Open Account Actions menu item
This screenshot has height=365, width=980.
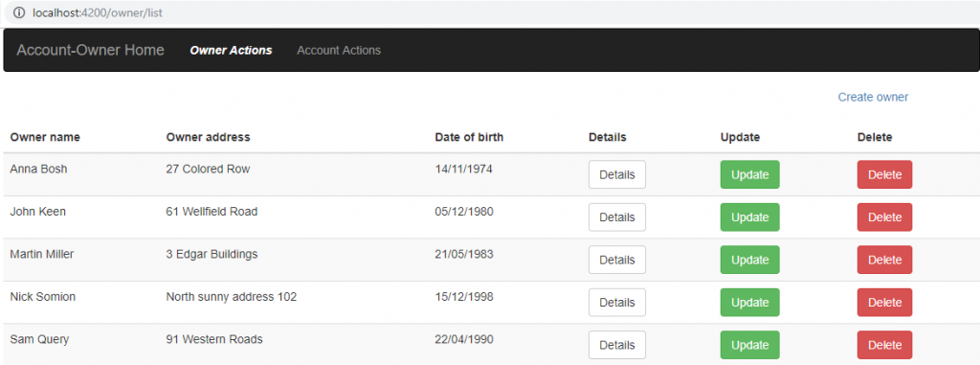click(339, 50)
